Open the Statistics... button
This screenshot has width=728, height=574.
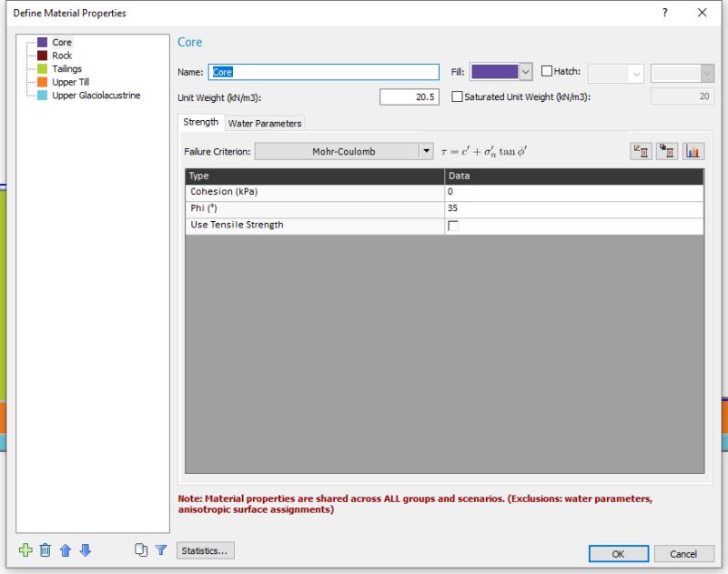[x=205, y=550]
